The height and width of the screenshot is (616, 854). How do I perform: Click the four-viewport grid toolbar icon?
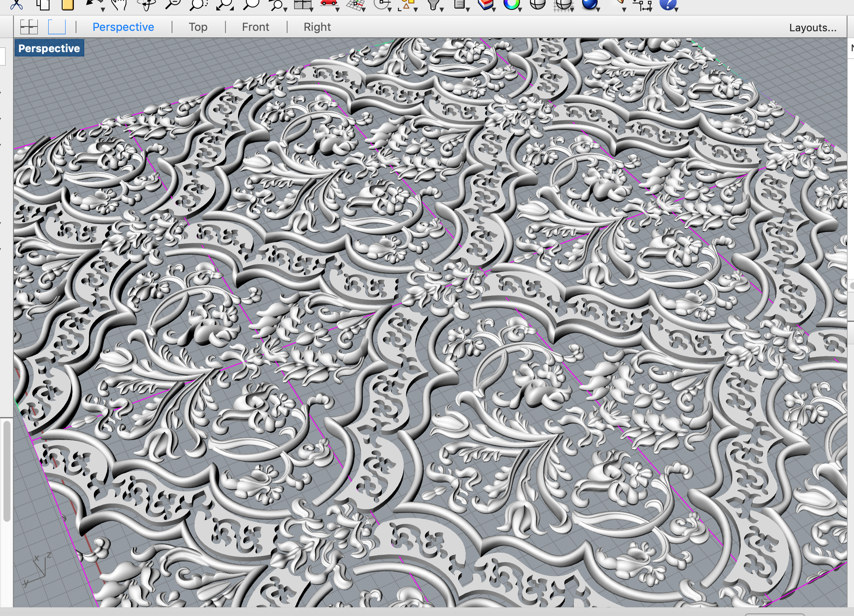[x=303, y=4]
